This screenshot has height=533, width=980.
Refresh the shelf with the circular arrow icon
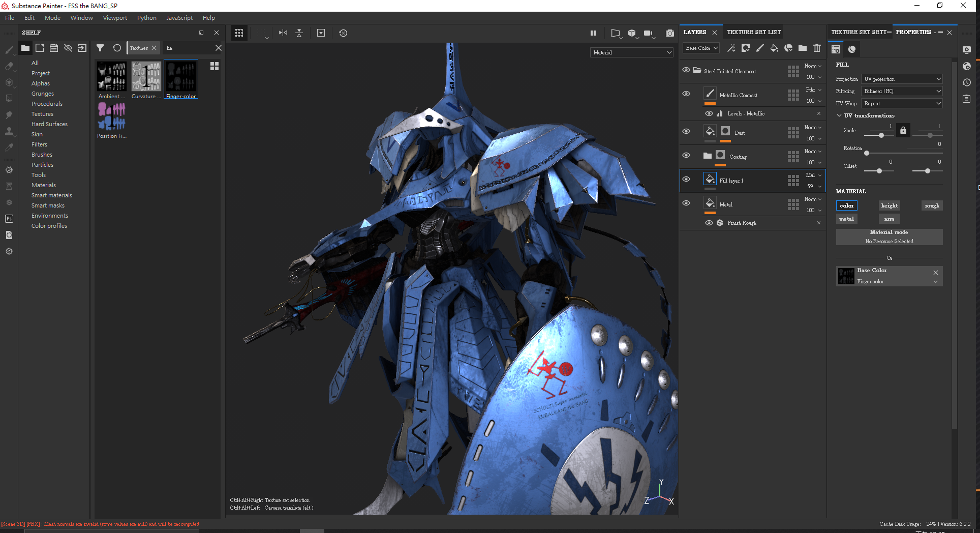tap(117, 48)
